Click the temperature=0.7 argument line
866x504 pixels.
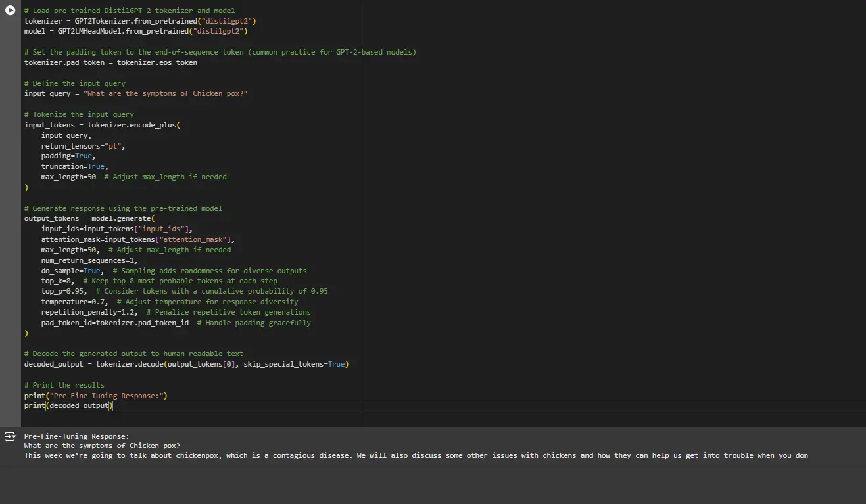point(170,302)
